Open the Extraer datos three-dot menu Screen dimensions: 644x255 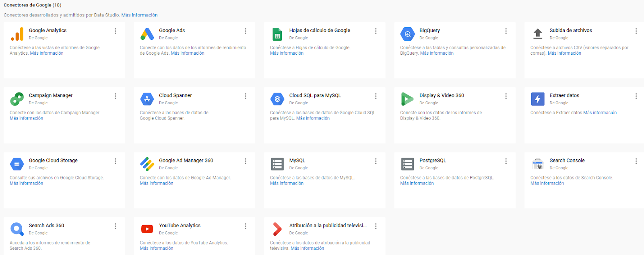[x=636, y=96]
